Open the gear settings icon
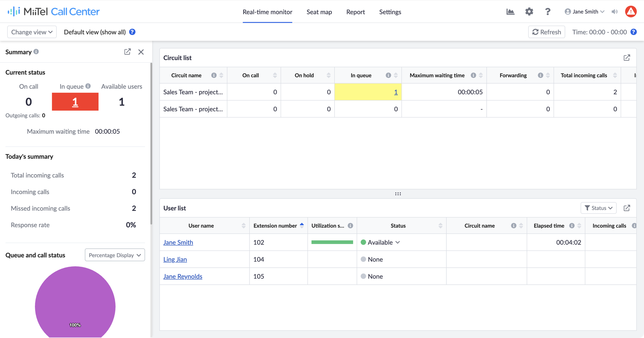Image resolution: width=644 pixels, height=338 pixels. pos(529,12)
